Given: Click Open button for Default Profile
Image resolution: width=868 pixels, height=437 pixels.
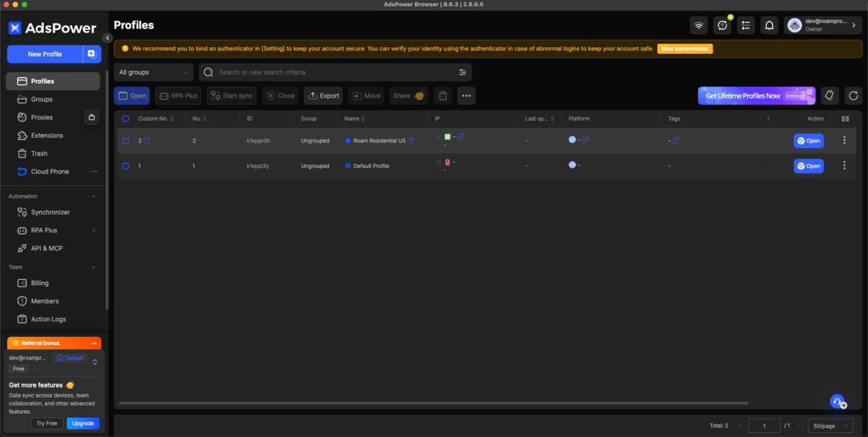Looking at the screenshot, I should coord(808,166).
